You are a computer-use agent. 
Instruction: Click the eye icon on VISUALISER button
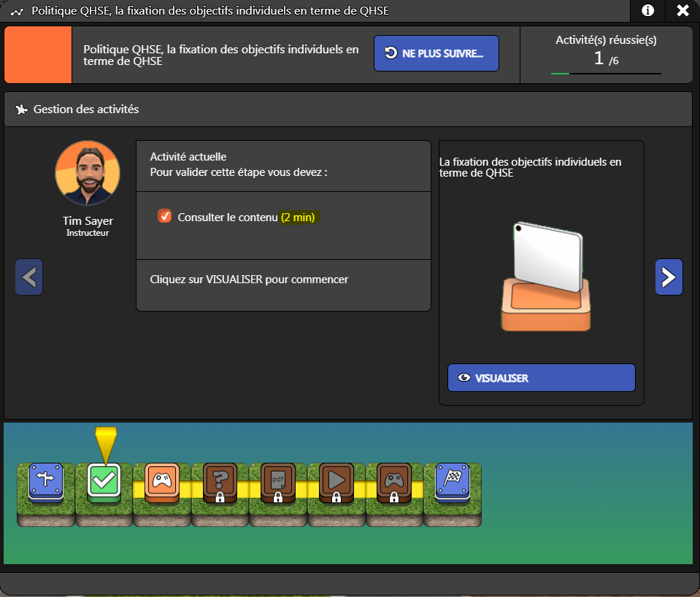pos(464,378)
